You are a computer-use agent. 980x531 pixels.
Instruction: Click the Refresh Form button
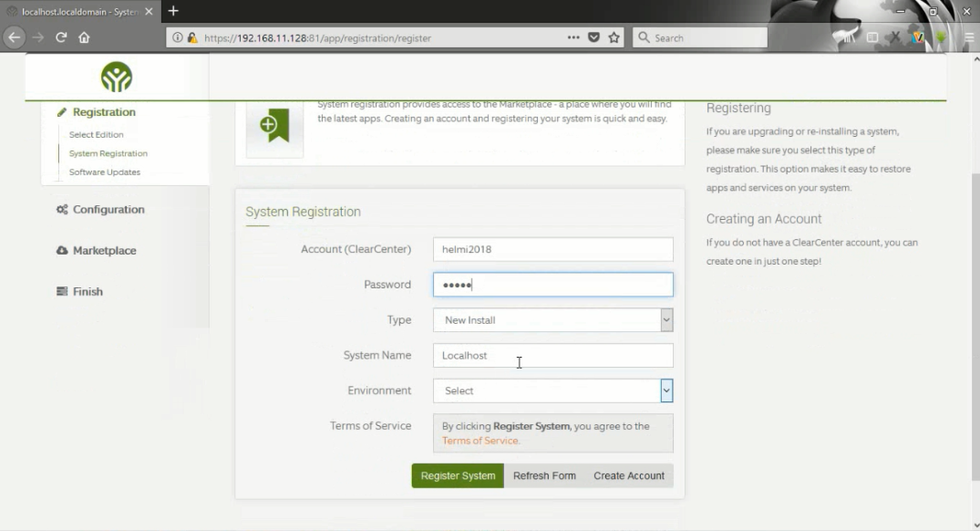pyautogui.click(x=544, y=475)
